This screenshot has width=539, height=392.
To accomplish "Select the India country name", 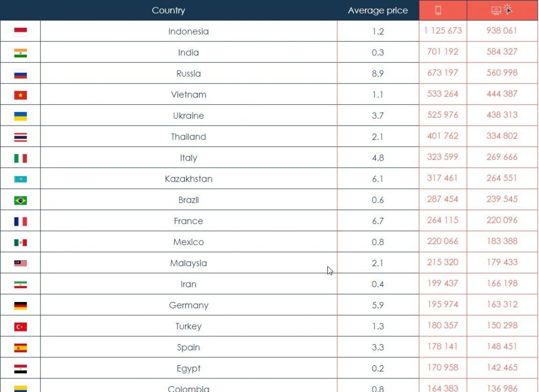I will coord(188,53).
